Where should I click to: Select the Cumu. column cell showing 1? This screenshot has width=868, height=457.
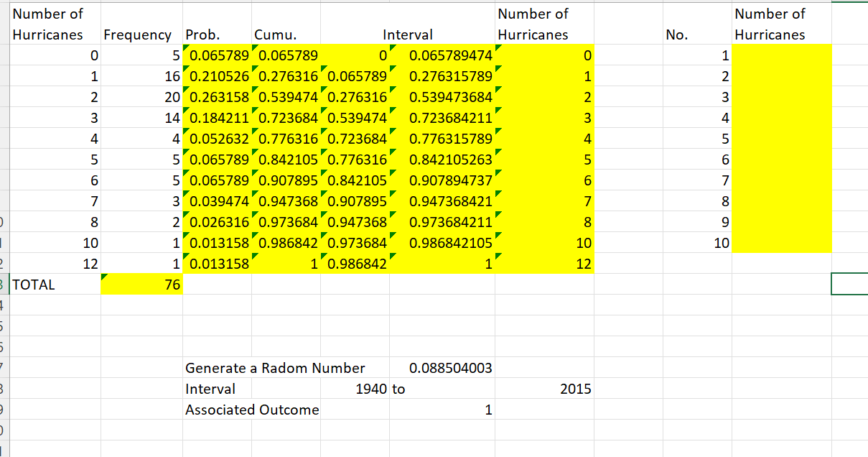287,264
